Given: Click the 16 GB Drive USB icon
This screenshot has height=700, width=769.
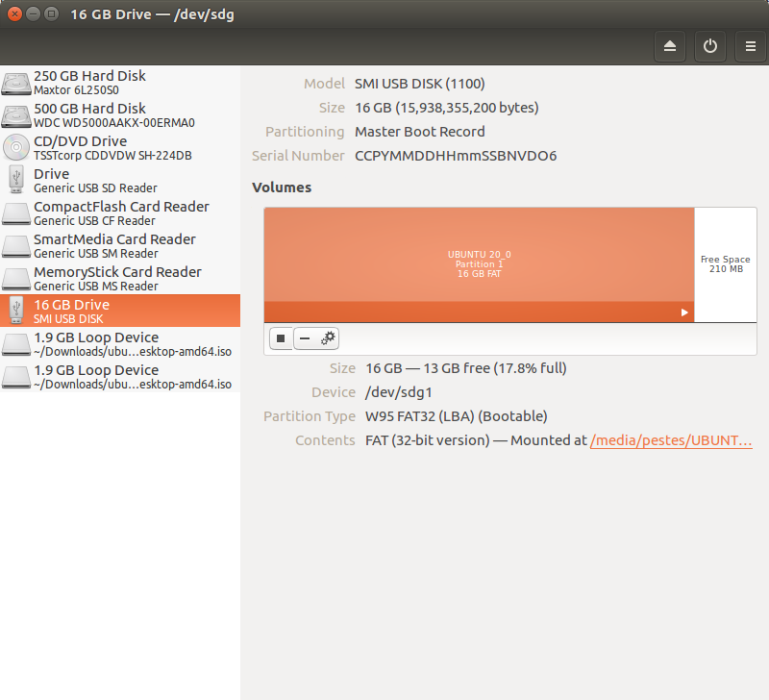Looking at the screenshot, I should [x=16, y=311].
